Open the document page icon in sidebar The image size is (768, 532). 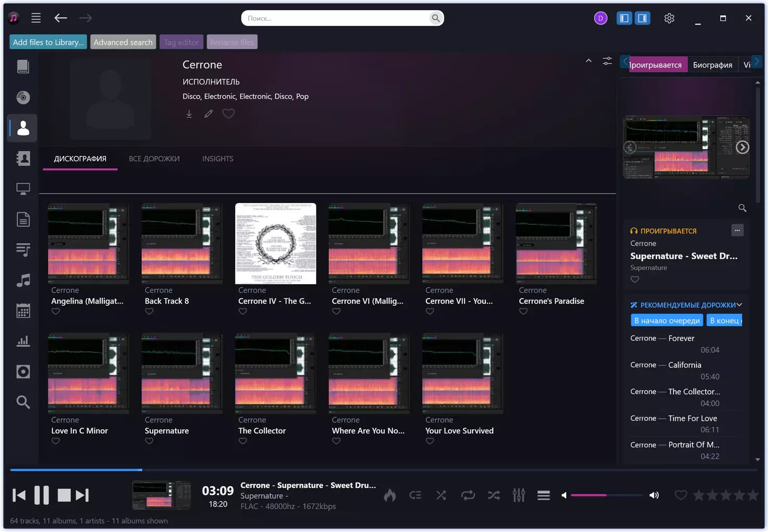[23, 220]
